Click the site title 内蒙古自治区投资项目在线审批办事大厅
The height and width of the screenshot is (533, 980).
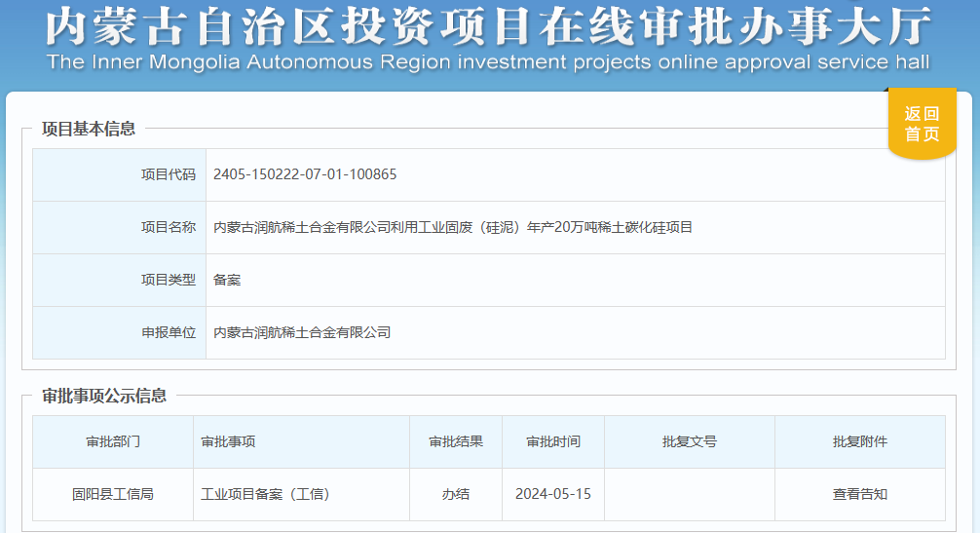[x=489, y=26]
